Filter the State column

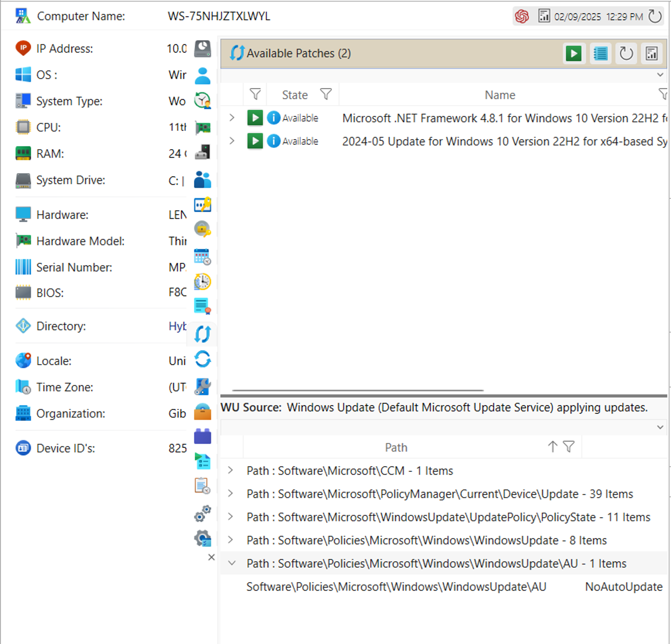[x=326, y=94]
